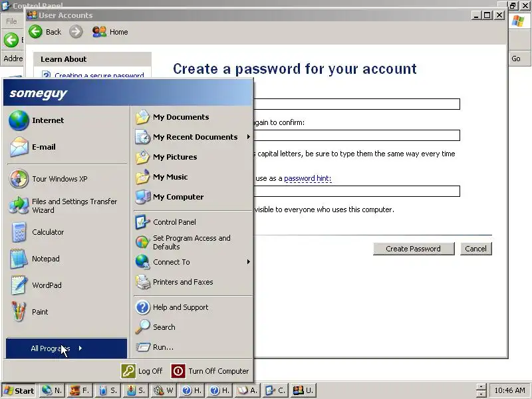Viewport: 532px width, 399px height.
Task: Click the new password input field
Action: pyautogui.click(x=356, y=104)
